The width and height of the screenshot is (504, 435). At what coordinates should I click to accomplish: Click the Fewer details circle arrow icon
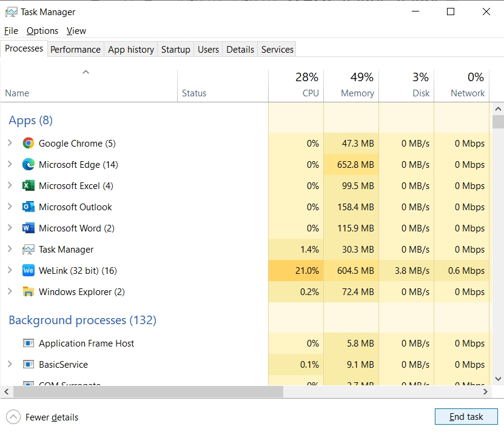[x=13, y=417]
